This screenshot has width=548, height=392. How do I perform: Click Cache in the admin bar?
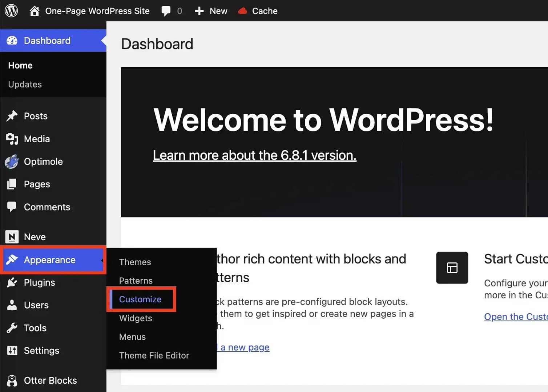click(265, 11)
